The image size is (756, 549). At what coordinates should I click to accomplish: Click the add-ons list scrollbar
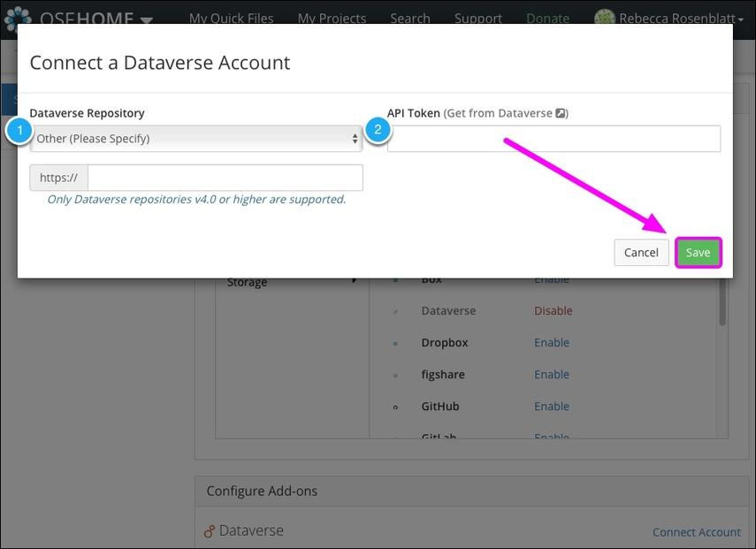722,302
